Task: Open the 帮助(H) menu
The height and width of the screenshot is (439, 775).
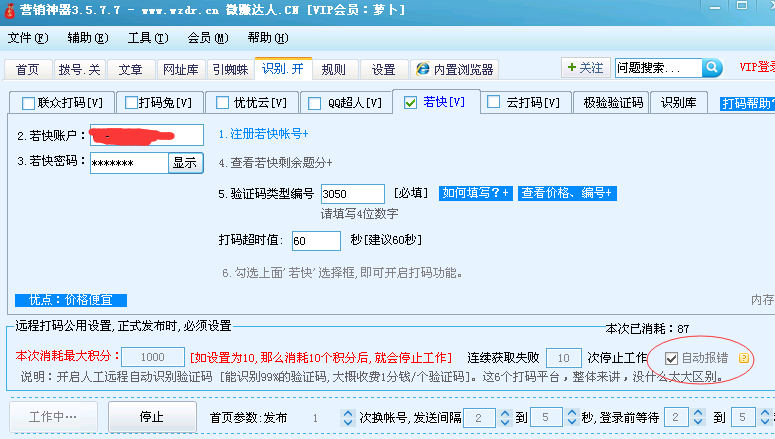Action: click(268, 38)
